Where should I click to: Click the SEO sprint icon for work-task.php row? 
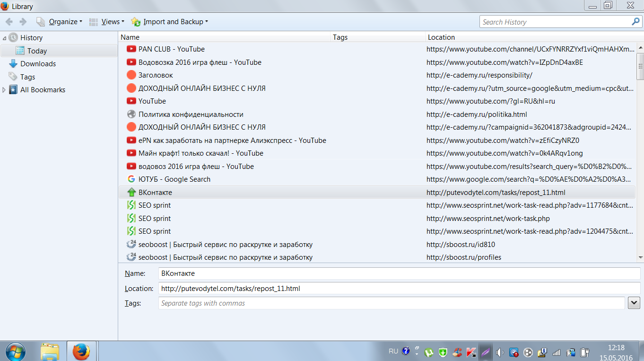click(x=131, y=219)
